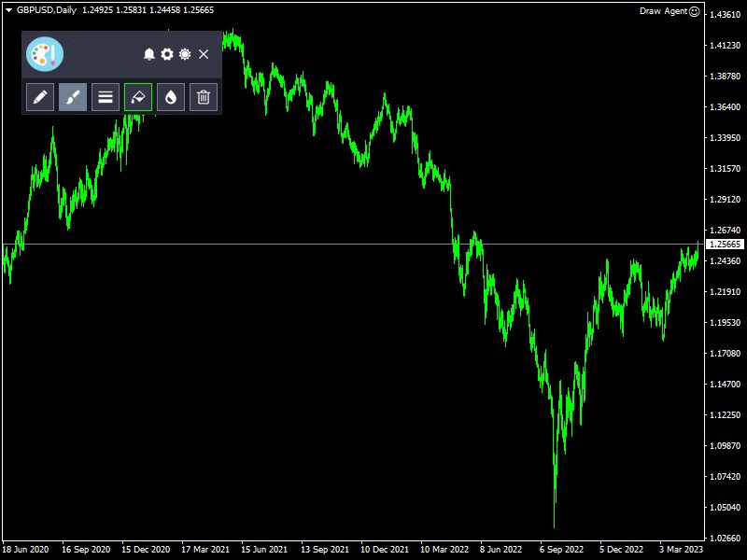
Task: Open settings with the gear icon
Action: 167,54
